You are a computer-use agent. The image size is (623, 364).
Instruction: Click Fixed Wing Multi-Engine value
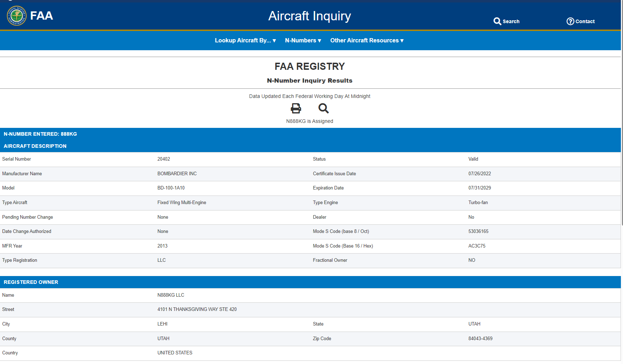[182, 203]
